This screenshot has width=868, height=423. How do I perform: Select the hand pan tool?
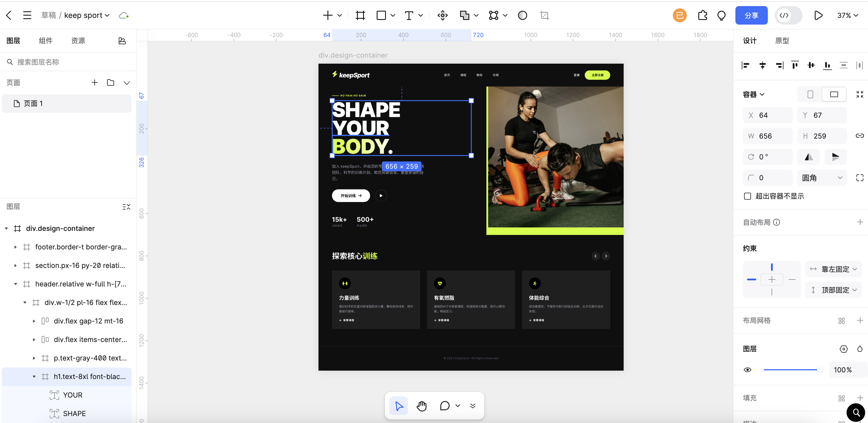422,406
